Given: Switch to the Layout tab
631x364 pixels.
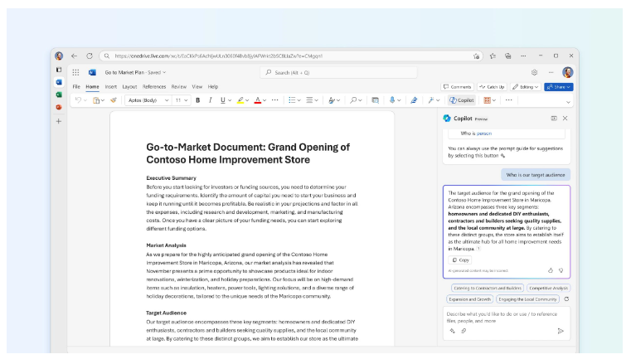Looking at the screenshot, I should (x=129, y=87).
